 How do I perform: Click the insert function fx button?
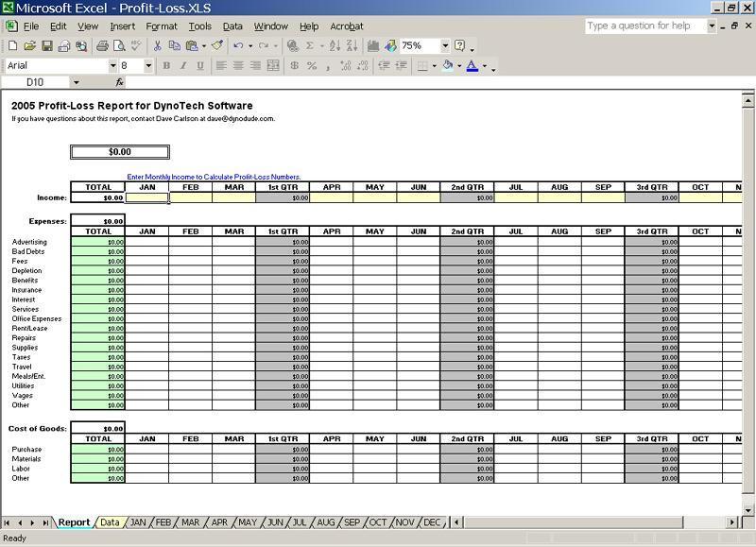coord(120,82)
